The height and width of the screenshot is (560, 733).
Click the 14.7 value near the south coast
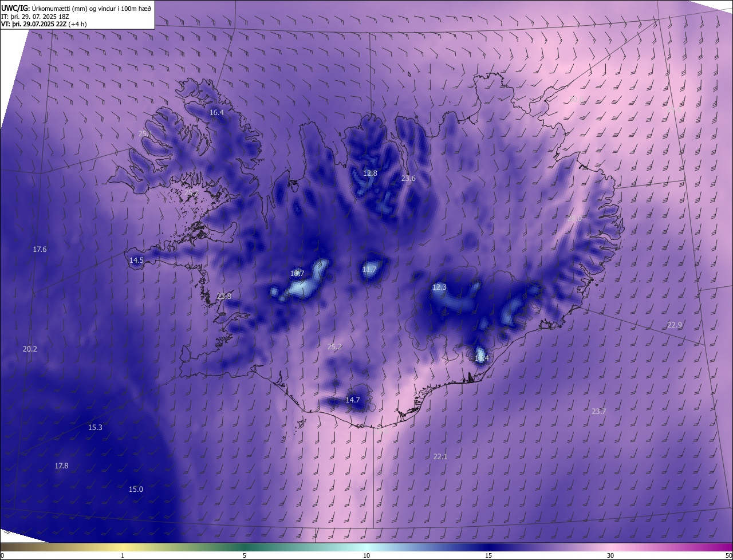point(353,400)
